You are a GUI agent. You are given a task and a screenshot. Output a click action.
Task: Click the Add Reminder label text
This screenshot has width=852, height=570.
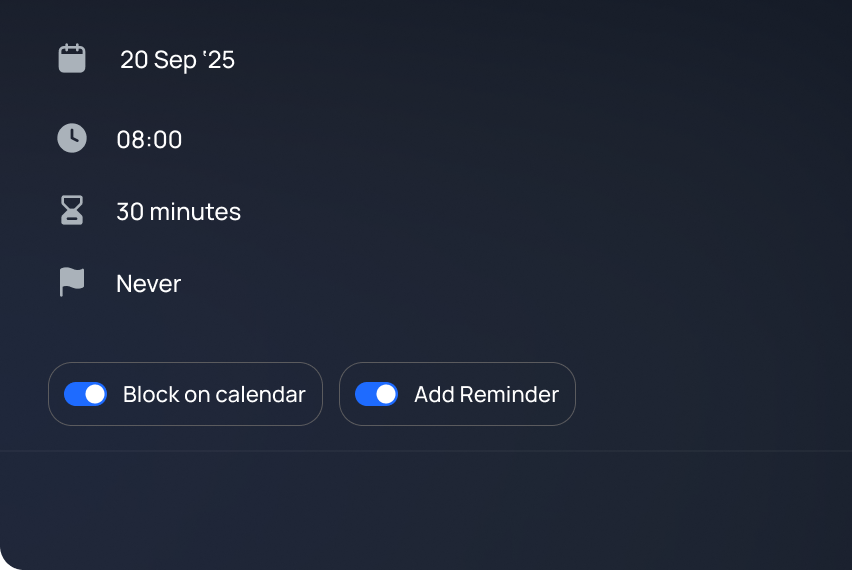coord(486,394)
